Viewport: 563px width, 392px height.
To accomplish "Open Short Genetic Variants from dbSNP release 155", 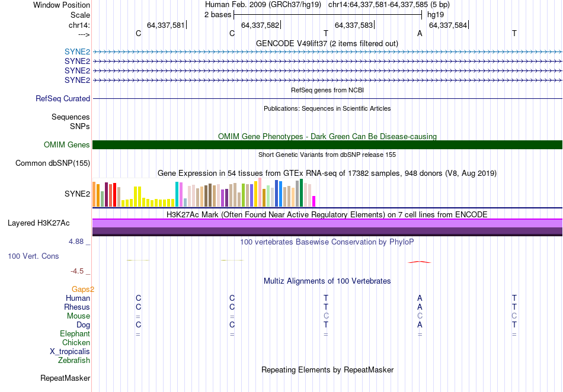I will (x=327, y=155).
